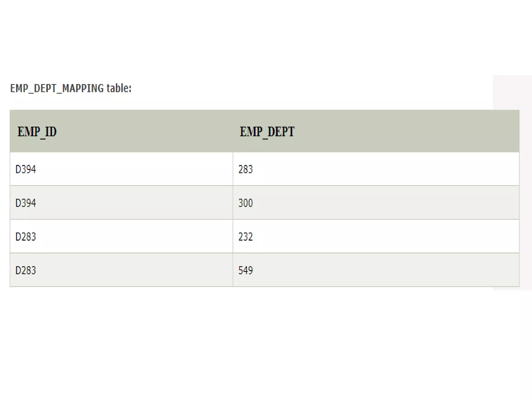Screen dimensions: 532x399
Task: Select the D283 cell beside 549
Action: 26,270
